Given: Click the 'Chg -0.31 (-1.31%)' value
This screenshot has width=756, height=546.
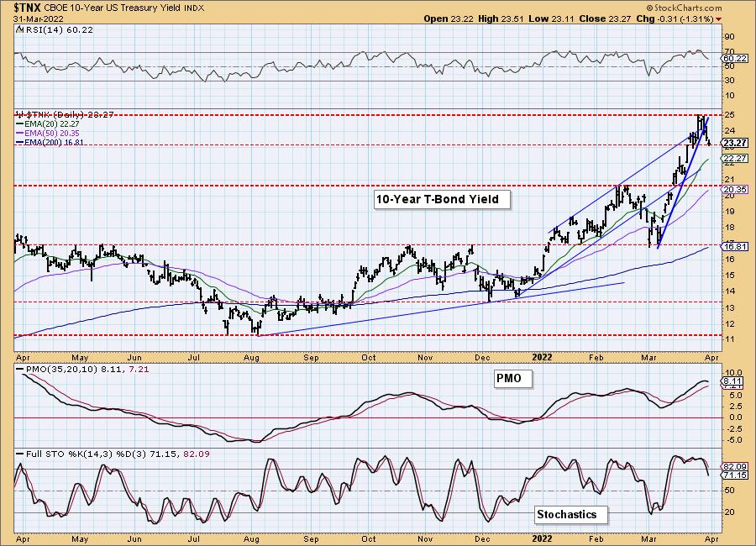Looking at the screenshot, I should (675, 18).
